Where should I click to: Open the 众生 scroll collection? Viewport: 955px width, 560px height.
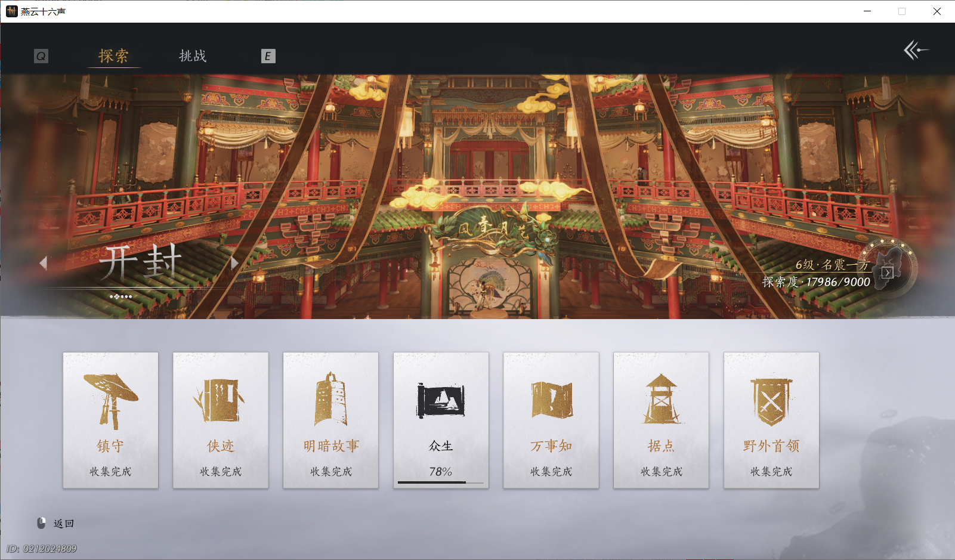441,398
